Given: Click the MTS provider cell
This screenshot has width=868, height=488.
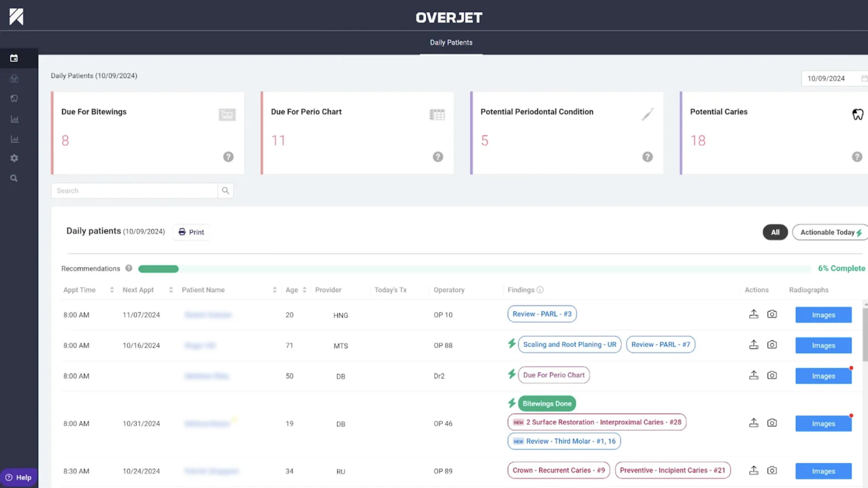Looking at the screenshot, I should [x=341, y=346].
